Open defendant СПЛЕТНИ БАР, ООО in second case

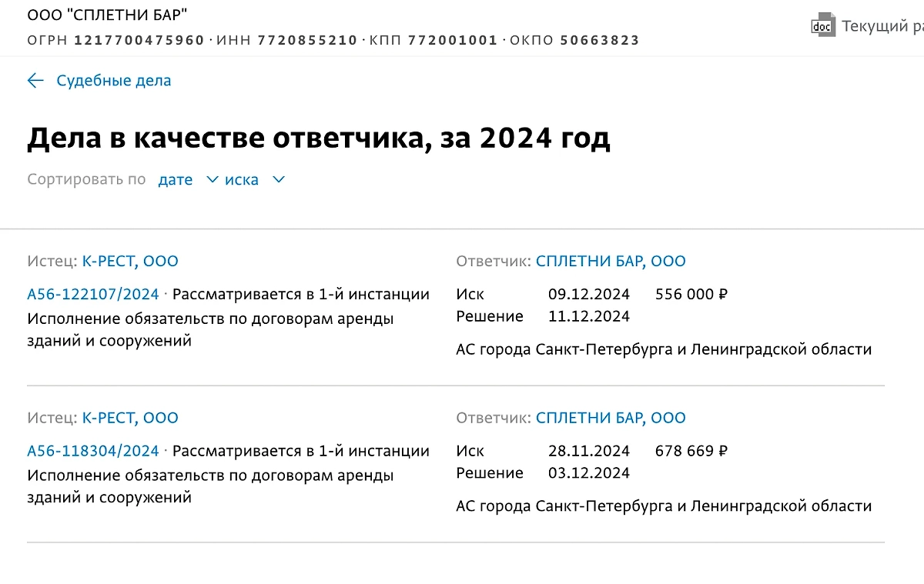click(x=611, y=418)
